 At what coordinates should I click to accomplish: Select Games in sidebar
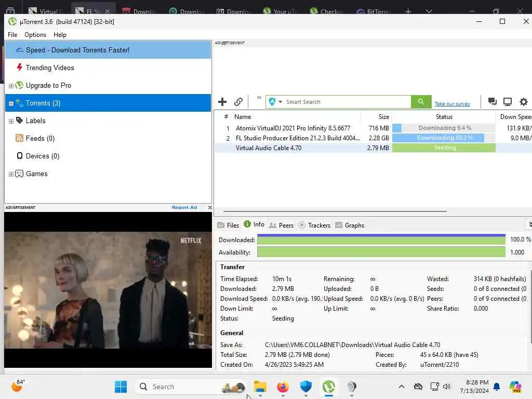click(x=108, y=174)
